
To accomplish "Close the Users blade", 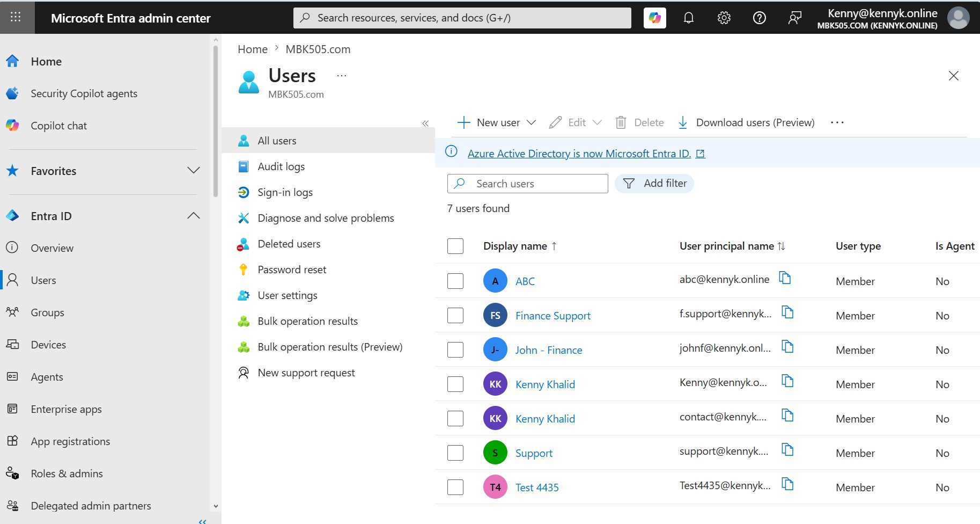I will (x=953, y=76).
